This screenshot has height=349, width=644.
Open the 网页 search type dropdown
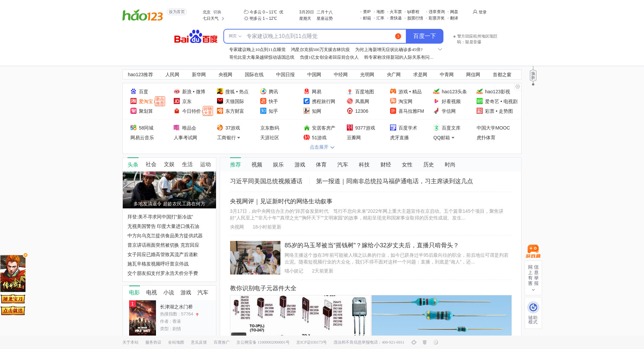235,36
